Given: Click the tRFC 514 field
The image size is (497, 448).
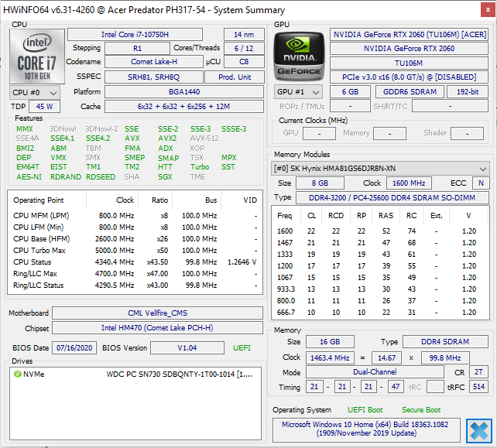Looking at the screenshot, I should pos(479,387).
